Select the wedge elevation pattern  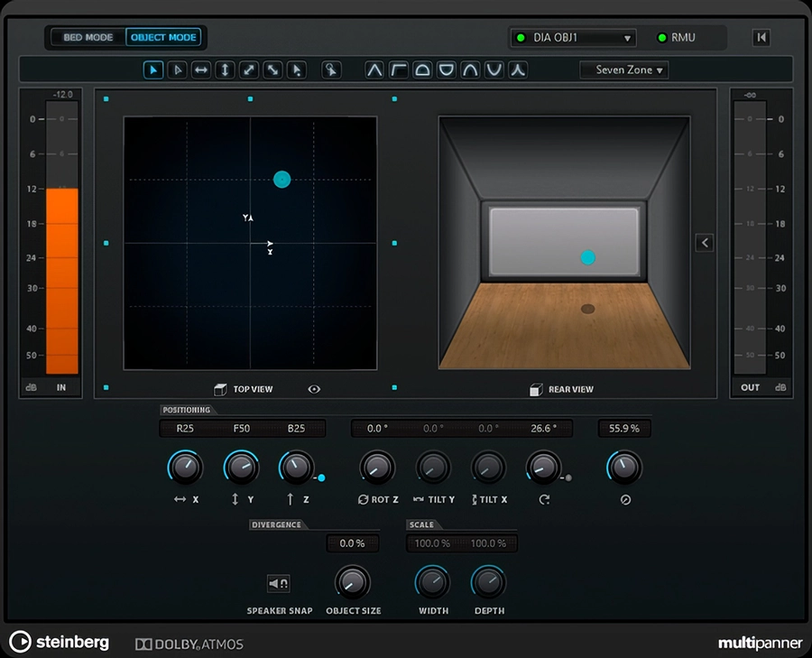[398, 70]
